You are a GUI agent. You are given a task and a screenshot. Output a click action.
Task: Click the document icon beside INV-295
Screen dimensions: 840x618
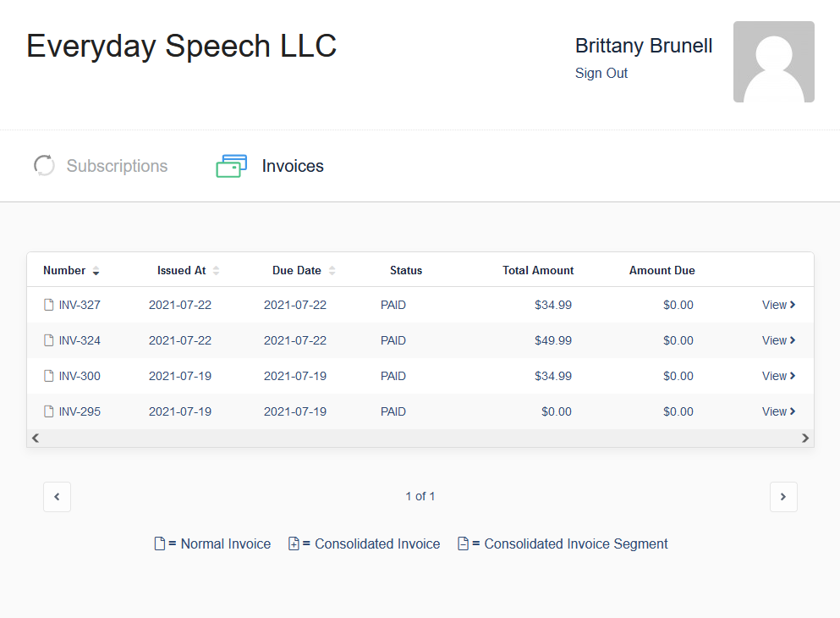tap(49, 411)
